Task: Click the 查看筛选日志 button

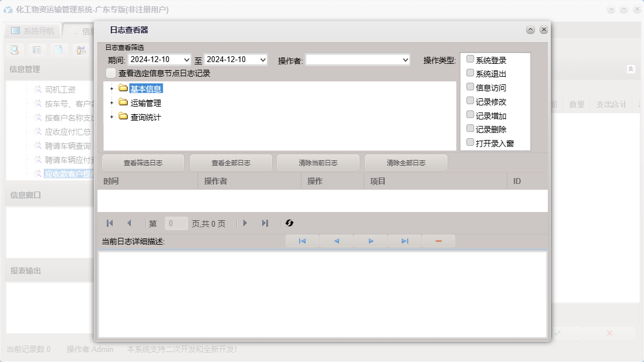Action: [x=143, y=163]
